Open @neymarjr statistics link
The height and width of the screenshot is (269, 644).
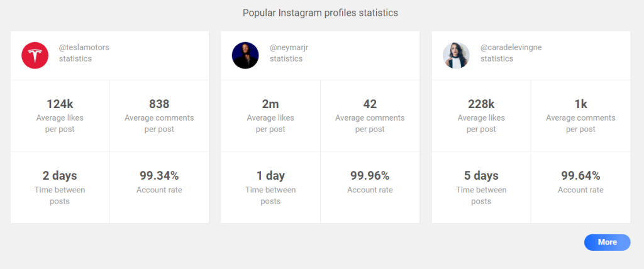coord(289,53)
